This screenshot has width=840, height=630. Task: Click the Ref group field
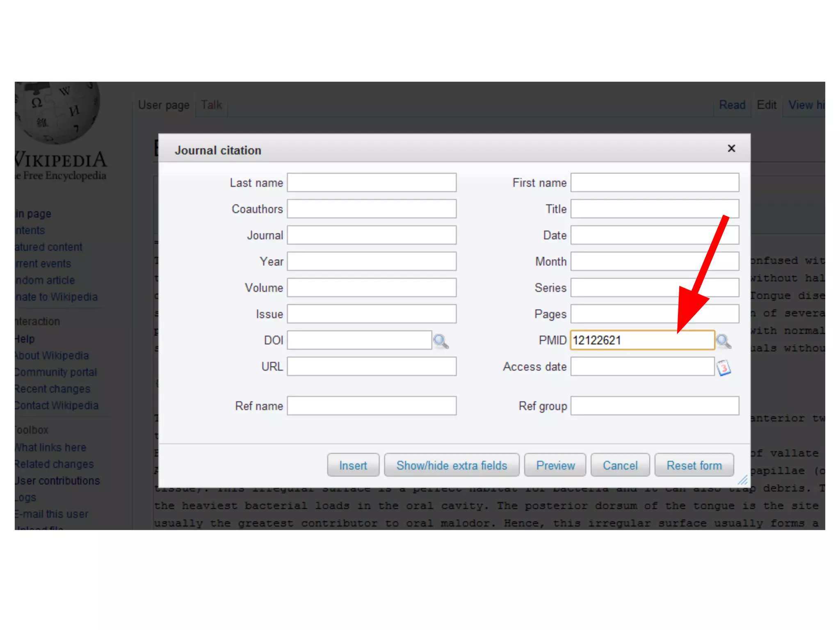pos(655,406)
